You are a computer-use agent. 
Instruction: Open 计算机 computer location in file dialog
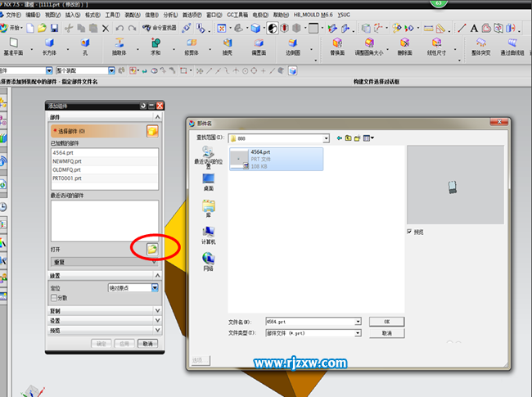(x=208, y=237)
